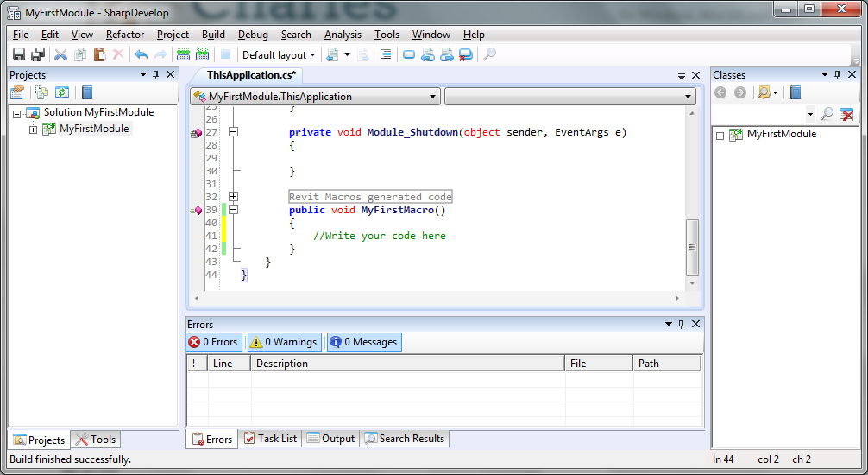This screenshot has height=475, width=868.
Task: Refresh the Projects panel tree
Action: click(x=62, y=92)
